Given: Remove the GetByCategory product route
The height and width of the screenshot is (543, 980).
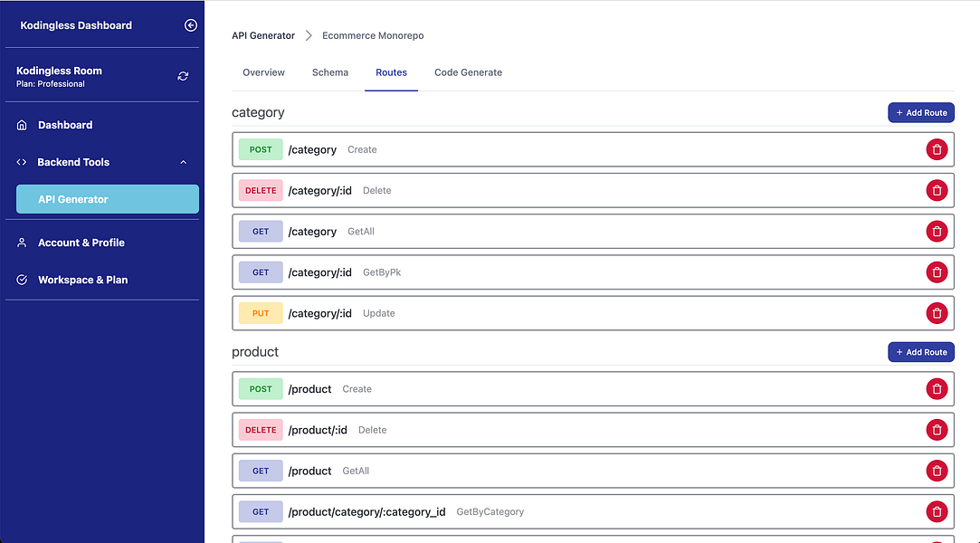Looking at the screenshot, I should [937, 511].
